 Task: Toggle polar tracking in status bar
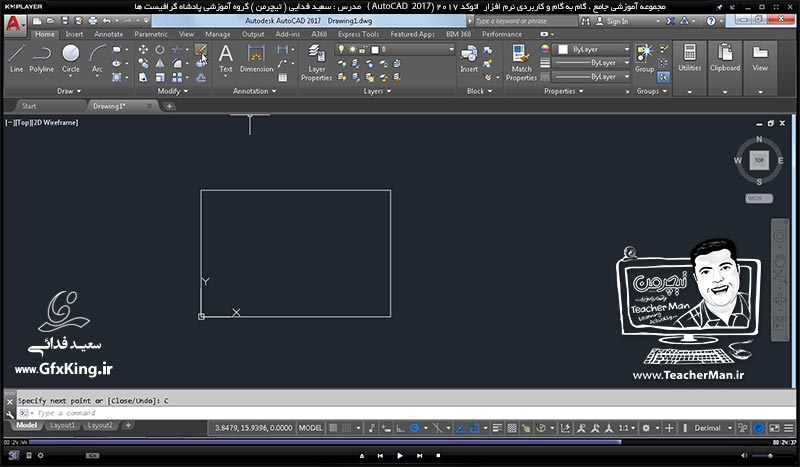(414, 428)
